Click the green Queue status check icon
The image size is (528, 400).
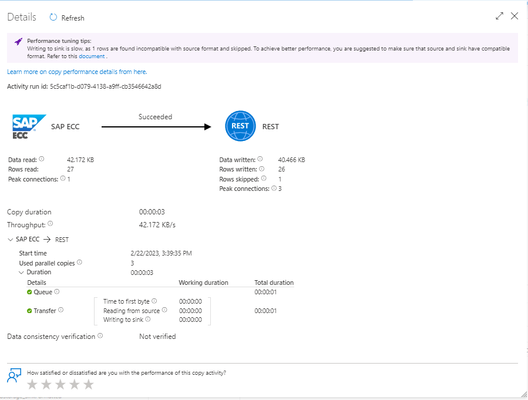[x=29, y=292]
